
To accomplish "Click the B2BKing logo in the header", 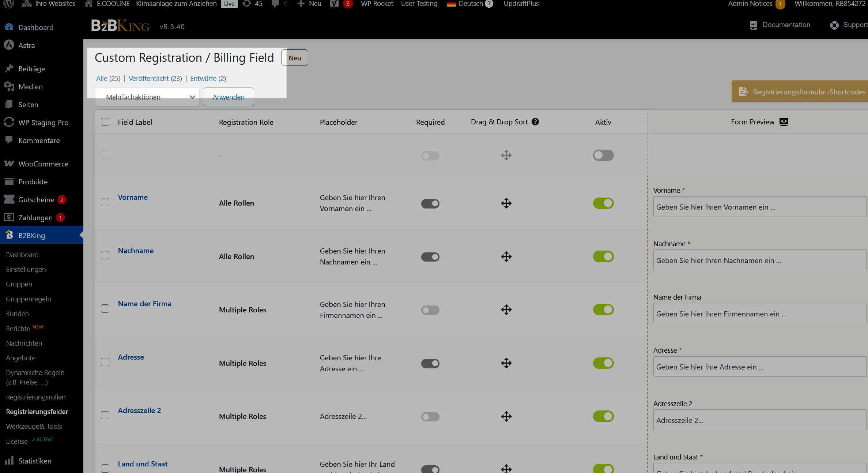I will (120, 26).
